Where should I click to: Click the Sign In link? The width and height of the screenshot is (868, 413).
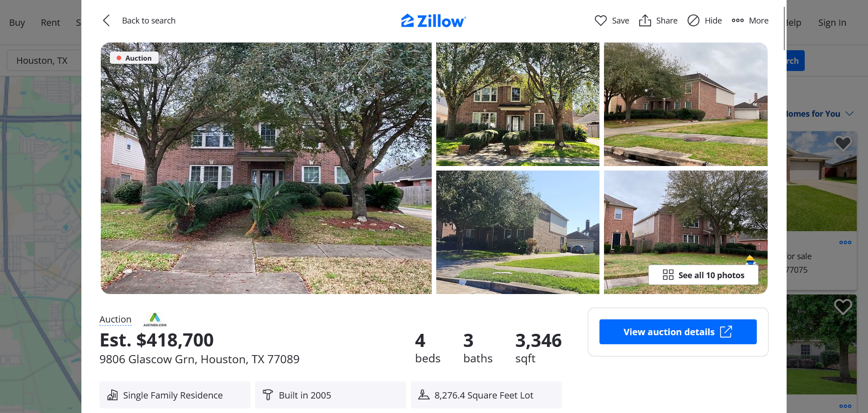pos(832,23)
